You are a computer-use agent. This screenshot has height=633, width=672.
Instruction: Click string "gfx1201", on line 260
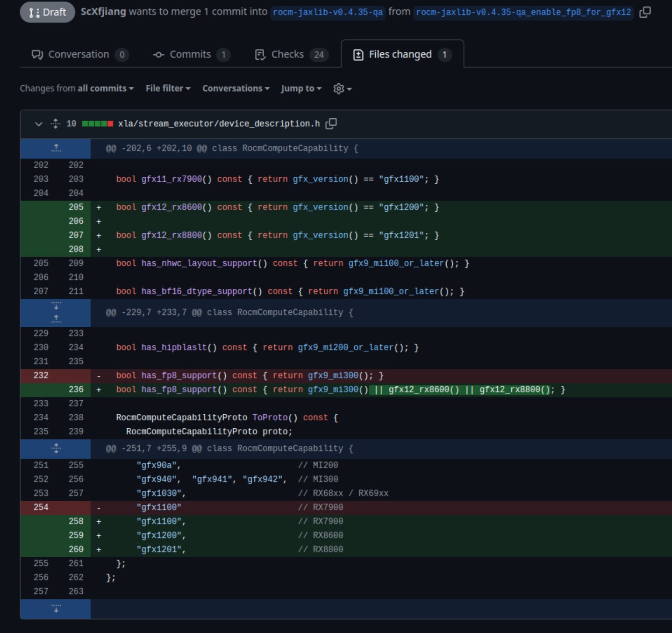(x=161, y=549)
